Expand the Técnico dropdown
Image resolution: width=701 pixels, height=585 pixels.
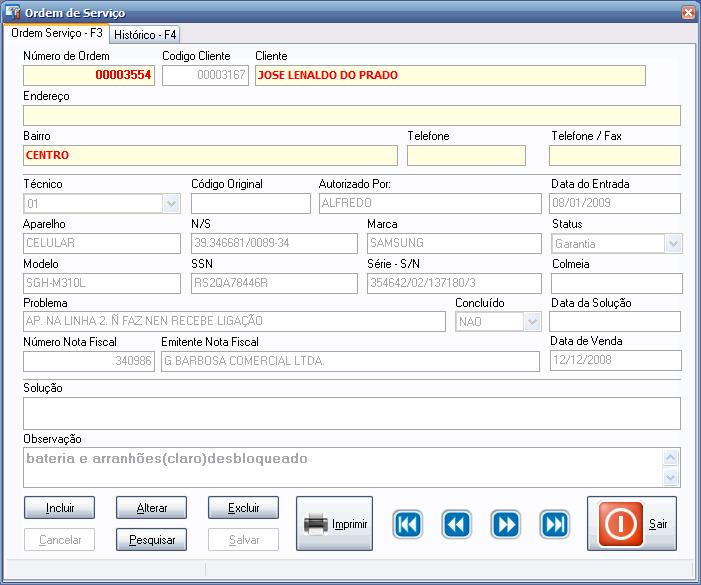[170, 204]
